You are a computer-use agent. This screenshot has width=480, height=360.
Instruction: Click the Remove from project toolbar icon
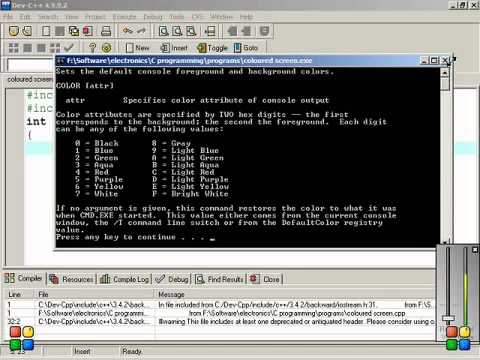click(x=246, y=31)
